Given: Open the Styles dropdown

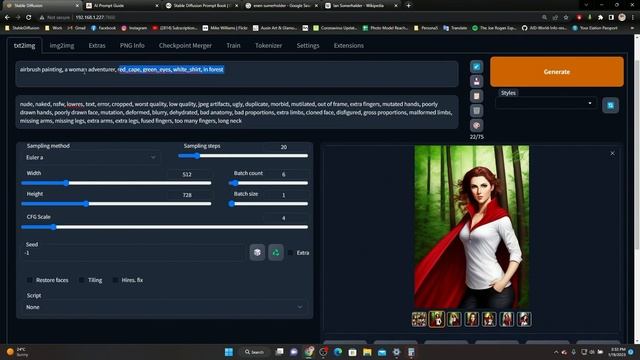Looking at the screenshot, I should (545, 103).
